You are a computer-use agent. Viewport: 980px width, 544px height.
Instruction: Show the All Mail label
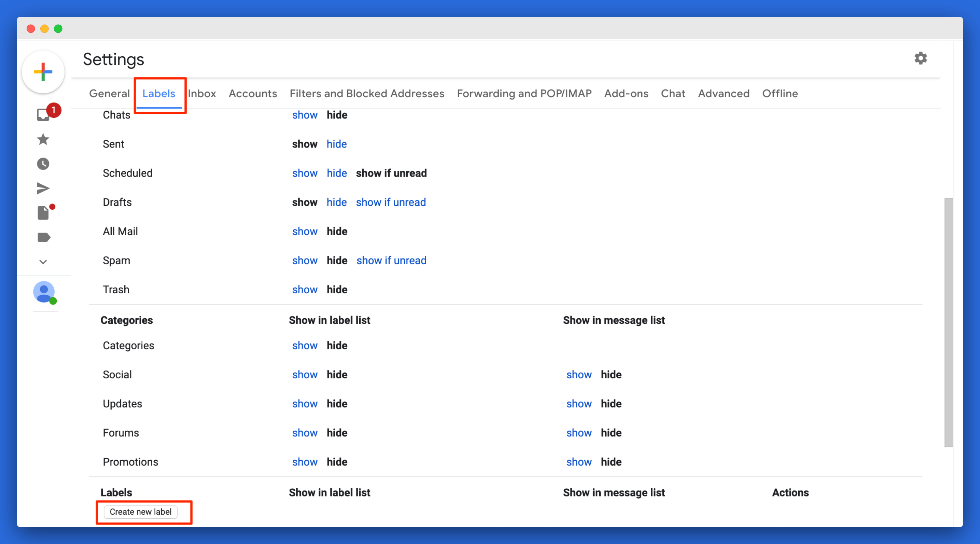point(304,231)
